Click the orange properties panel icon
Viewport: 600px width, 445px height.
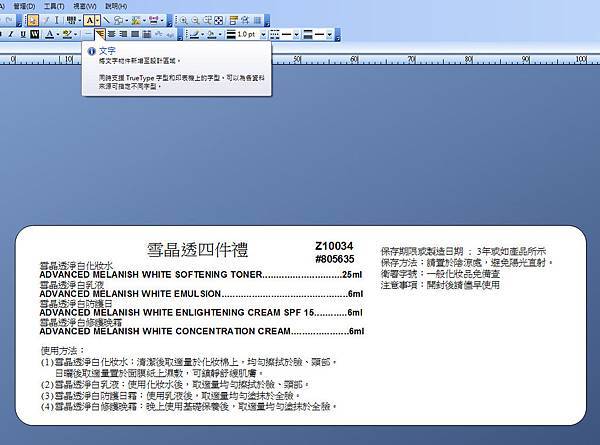(x=234, y=20)
